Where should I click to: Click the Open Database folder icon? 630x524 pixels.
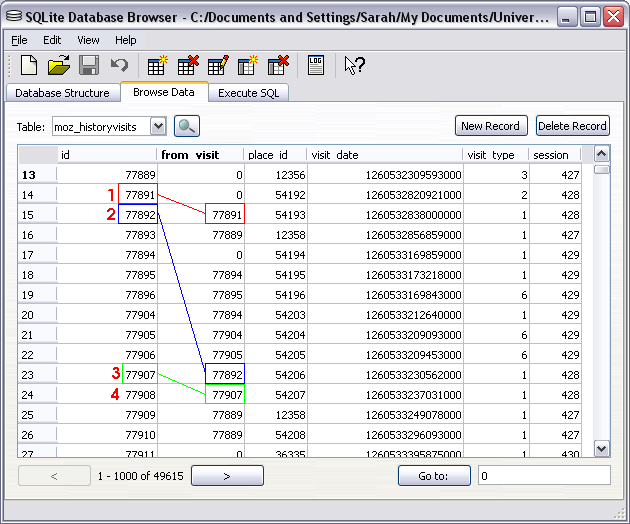59,66
